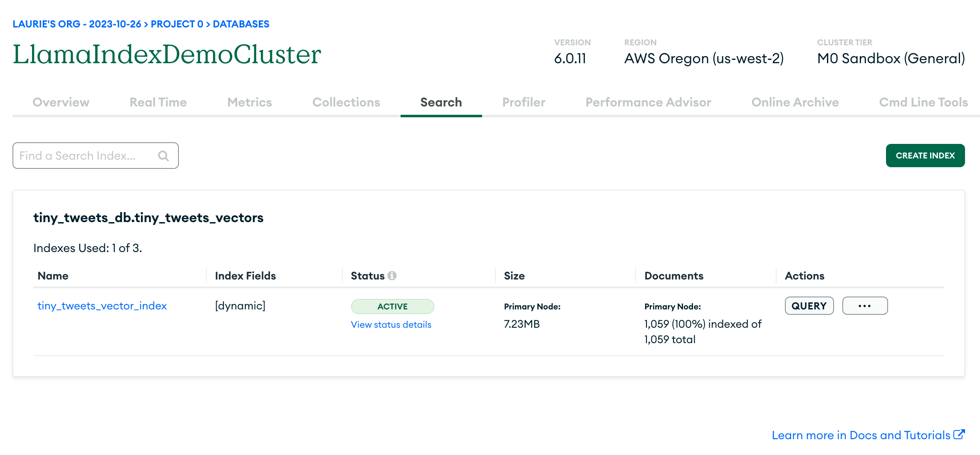Click the Query button

[x=809, y=306]
